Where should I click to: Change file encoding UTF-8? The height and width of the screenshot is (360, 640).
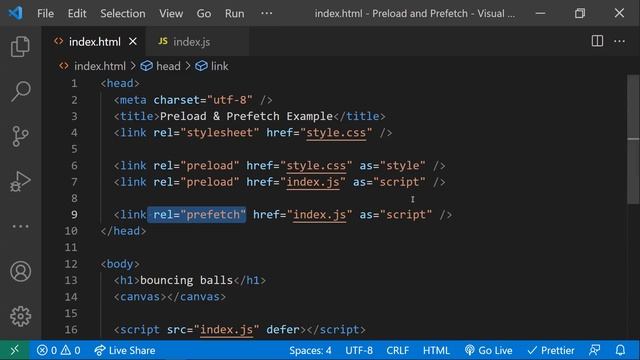click(359, 350)
